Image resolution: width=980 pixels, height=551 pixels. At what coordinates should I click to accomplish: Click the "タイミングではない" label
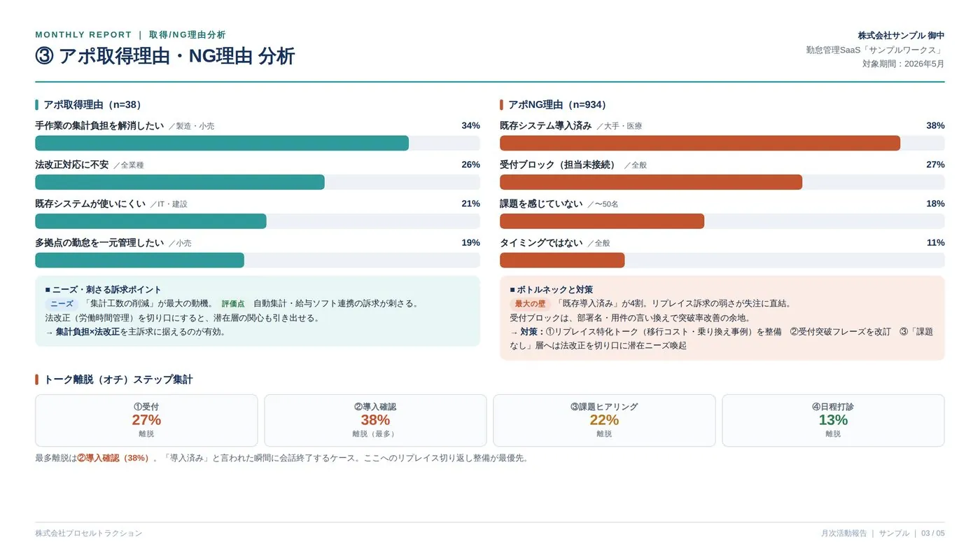click(541, 243)
